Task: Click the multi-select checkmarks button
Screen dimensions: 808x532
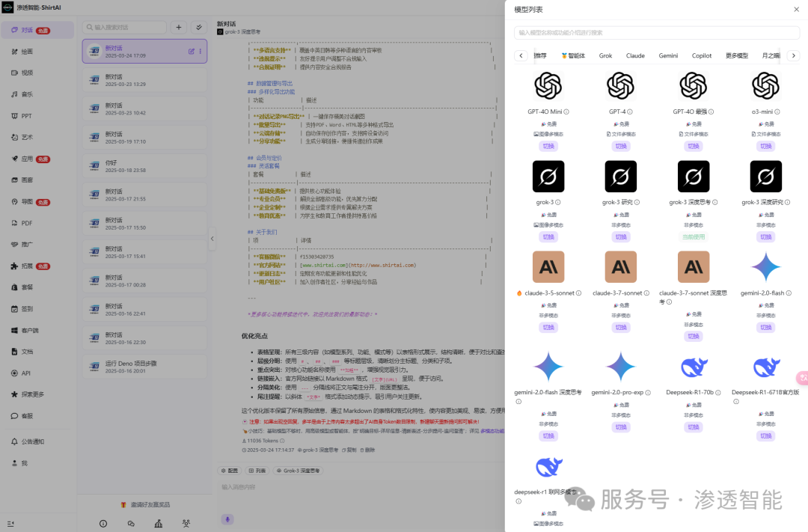Action: click(x=199, y=28)
